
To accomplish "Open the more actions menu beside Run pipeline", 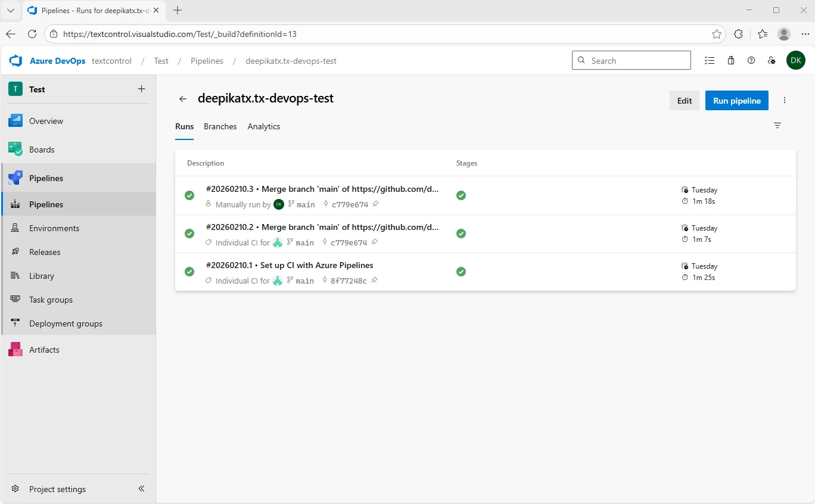I will tap(785, 100).
